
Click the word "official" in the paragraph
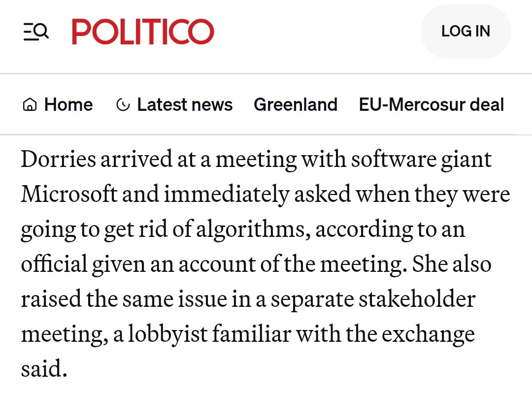tap(54, 264)
